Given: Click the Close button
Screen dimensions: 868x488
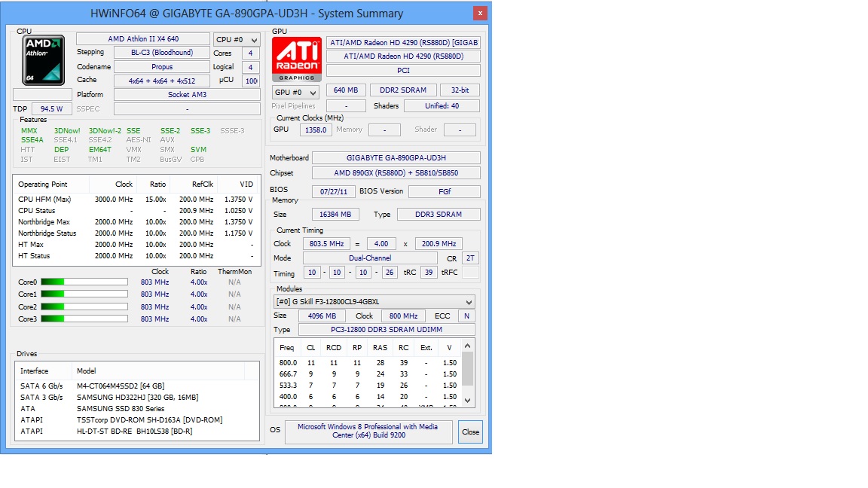Looking at the screenshot, I should click(x=470, y=432).
